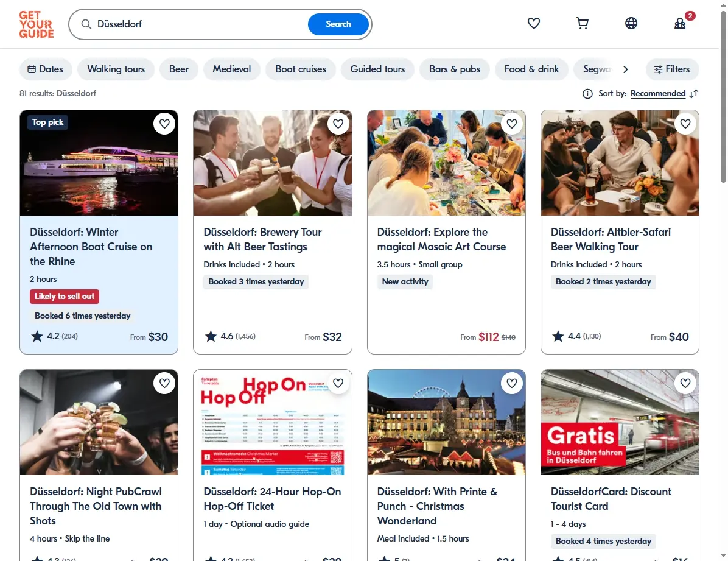728x561 pixels.
Task: Open the language globe icon
Action: [x=631, y=23]
